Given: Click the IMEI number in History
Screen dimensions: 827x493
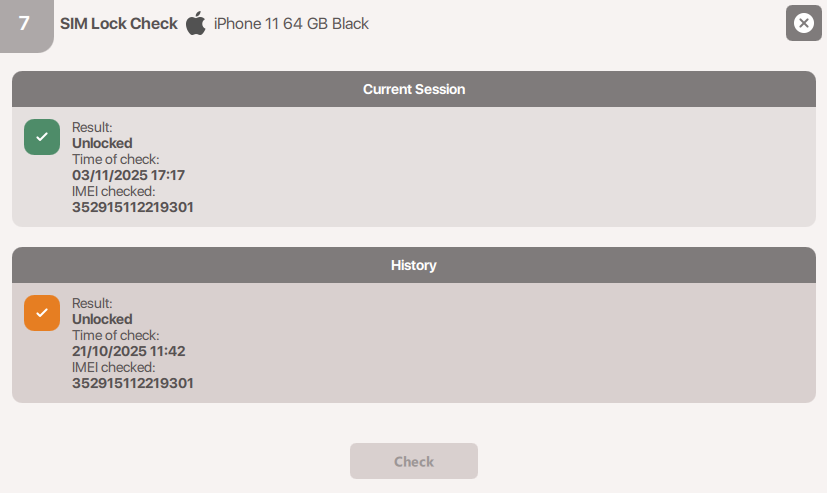Looking at the screenshot, I should [x=133, y=383].
